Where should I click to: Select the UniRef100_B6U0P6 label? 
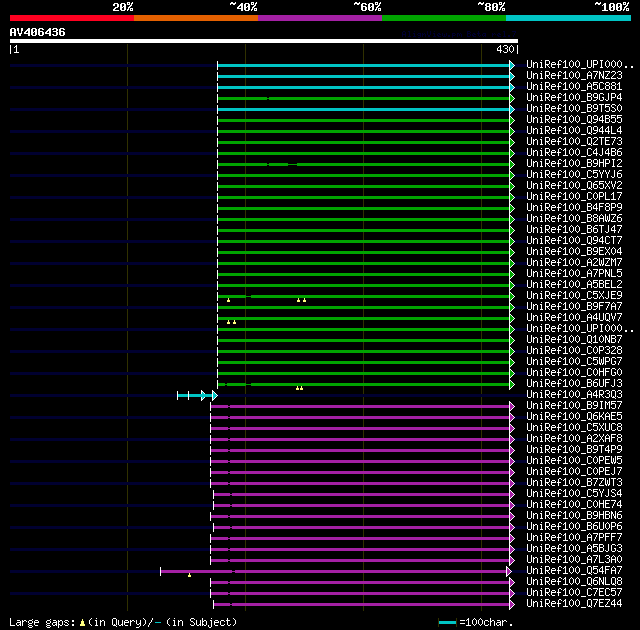574,527
